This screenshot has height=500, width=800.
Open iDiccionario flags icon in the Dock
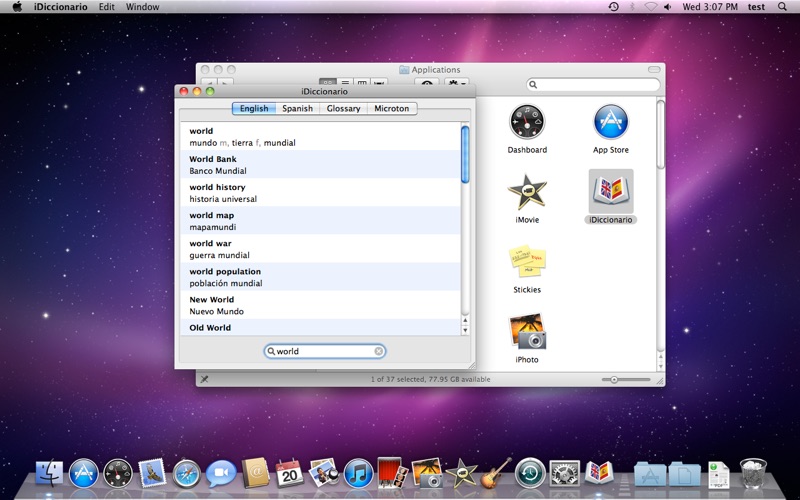[599, 473]
